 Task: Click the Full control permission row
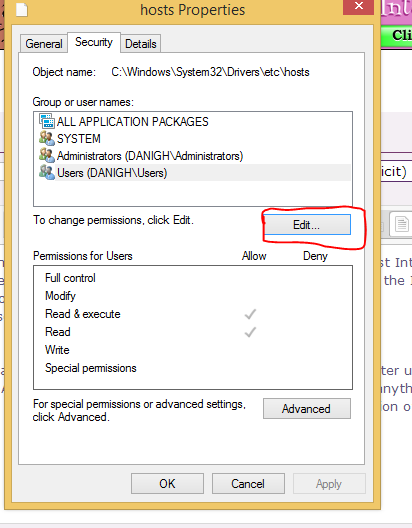tap(193, 278)
